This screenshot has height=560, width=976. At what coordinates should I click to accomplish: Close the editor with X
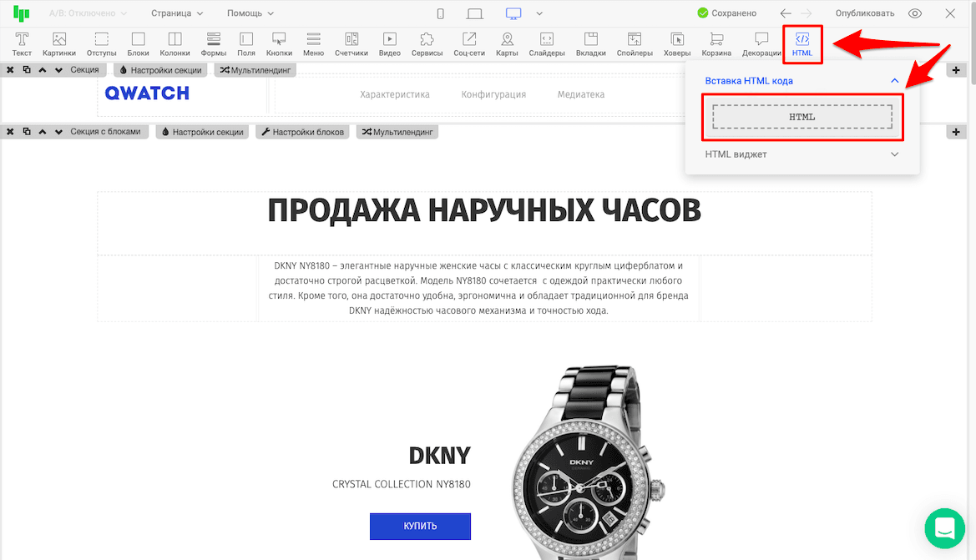click(x=950, y=13)
